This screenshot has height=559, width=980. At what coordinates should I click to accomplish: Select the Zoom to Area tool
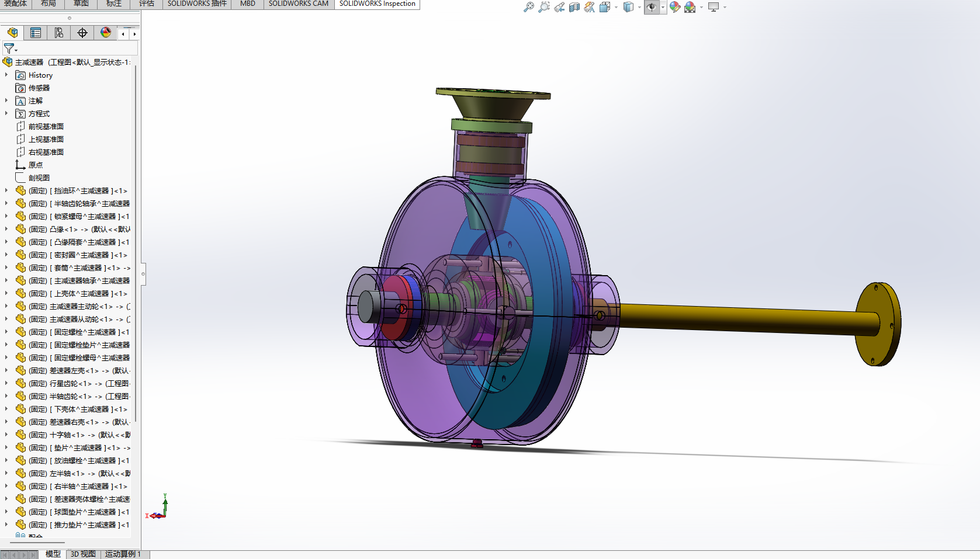point(543,7)
